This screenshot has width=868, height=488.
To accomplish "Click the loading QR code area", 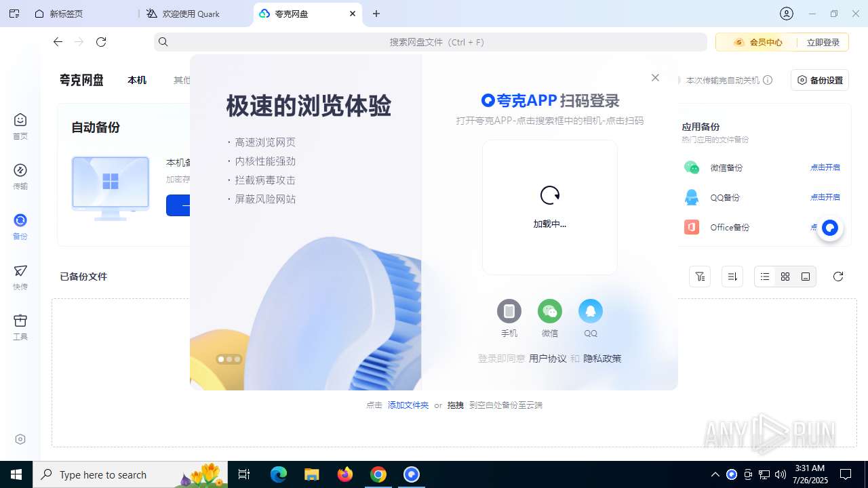I will tap(550, 207).
